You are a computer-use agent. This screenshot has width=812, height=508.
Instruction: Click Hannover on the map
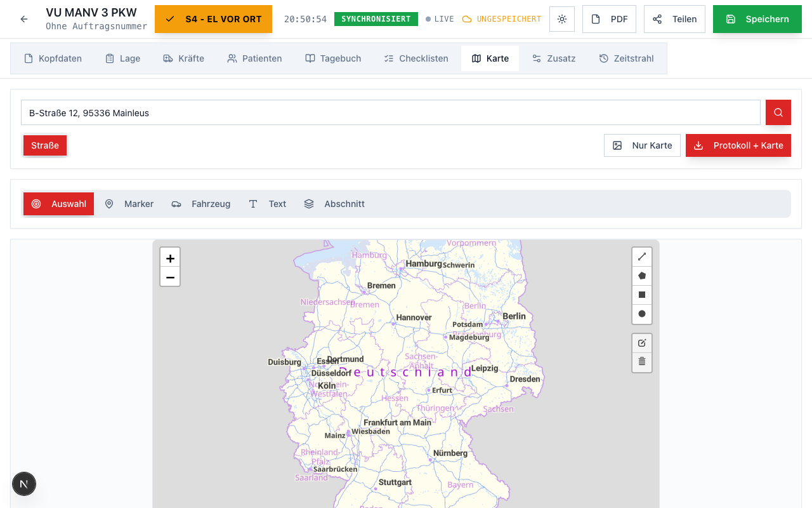point(414,317)
